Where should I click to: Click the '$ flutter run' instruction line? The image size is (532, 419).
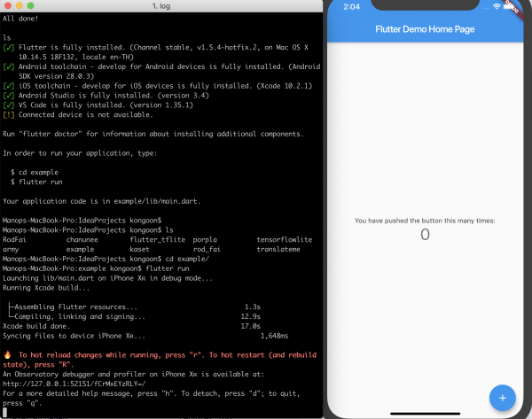pyautogui.click(x=36, y=182)
